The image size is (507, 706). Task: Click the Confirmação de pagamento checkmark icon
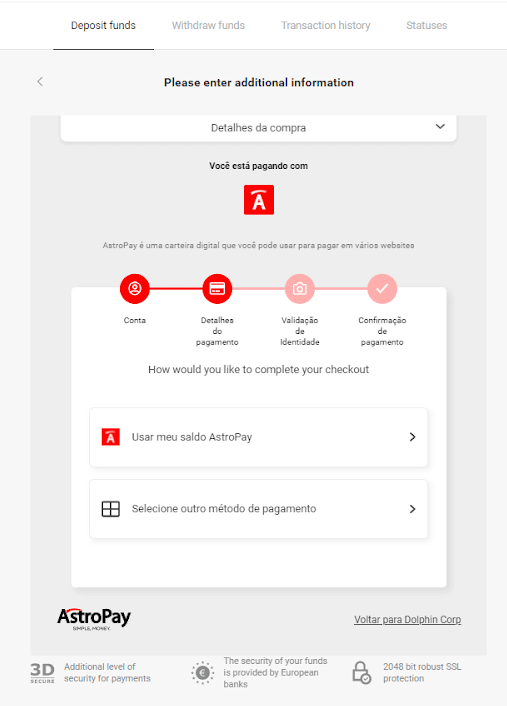382,289
